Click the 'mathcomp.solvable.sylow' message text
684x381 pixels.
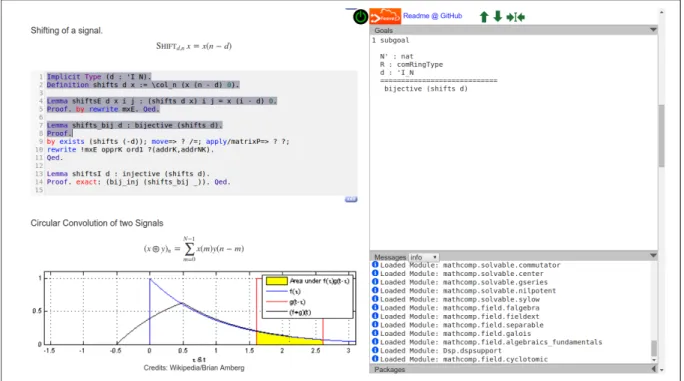click(x=491, y=299)
